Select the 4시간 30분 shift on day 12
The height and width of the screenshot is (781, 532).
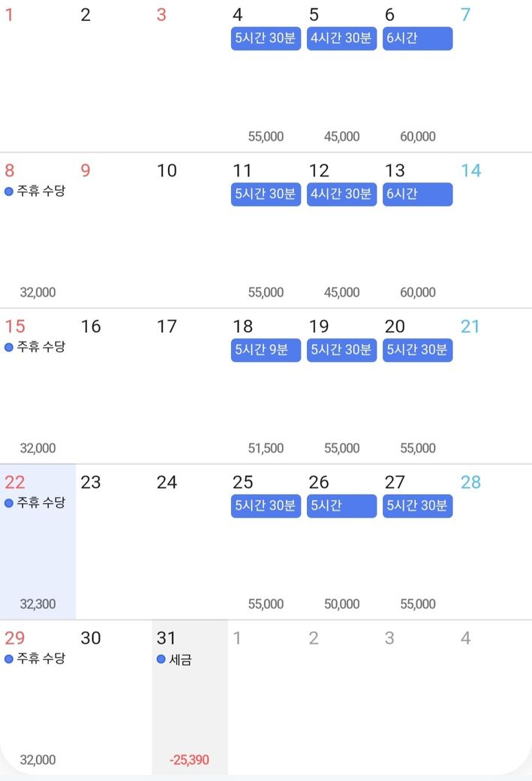coord(341,194)
